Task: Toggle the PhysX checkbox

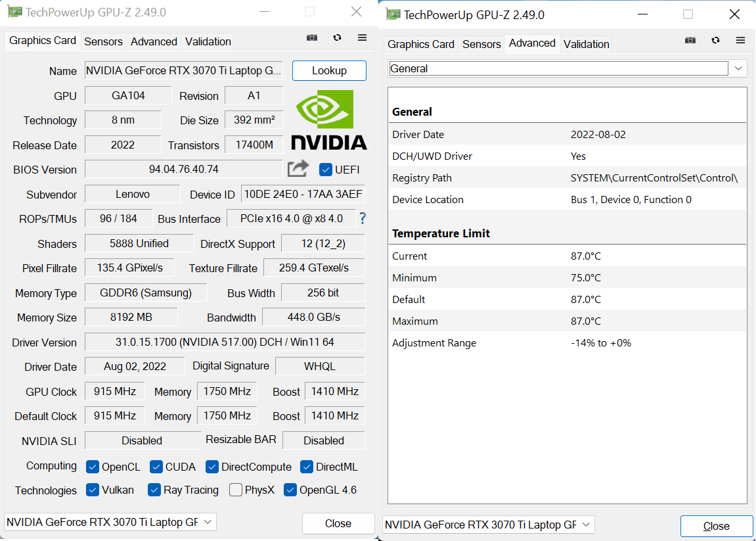Action: point(236,490)
